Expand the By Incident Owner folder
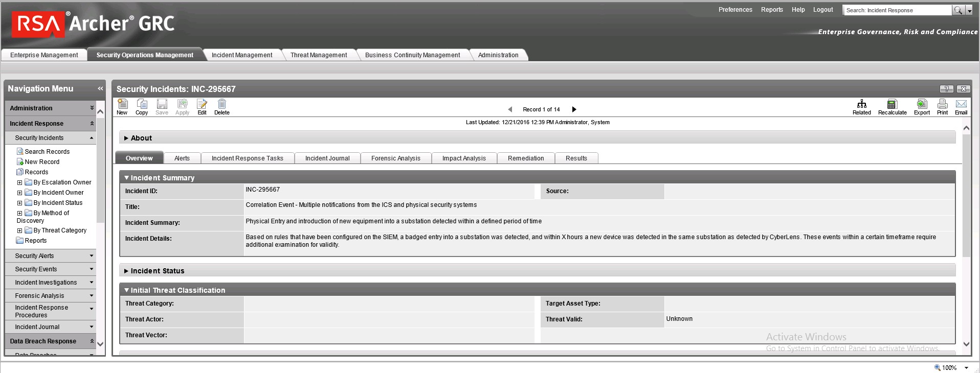Image resolution: width=980 pixels, height=373 pixels. point(19,193)
